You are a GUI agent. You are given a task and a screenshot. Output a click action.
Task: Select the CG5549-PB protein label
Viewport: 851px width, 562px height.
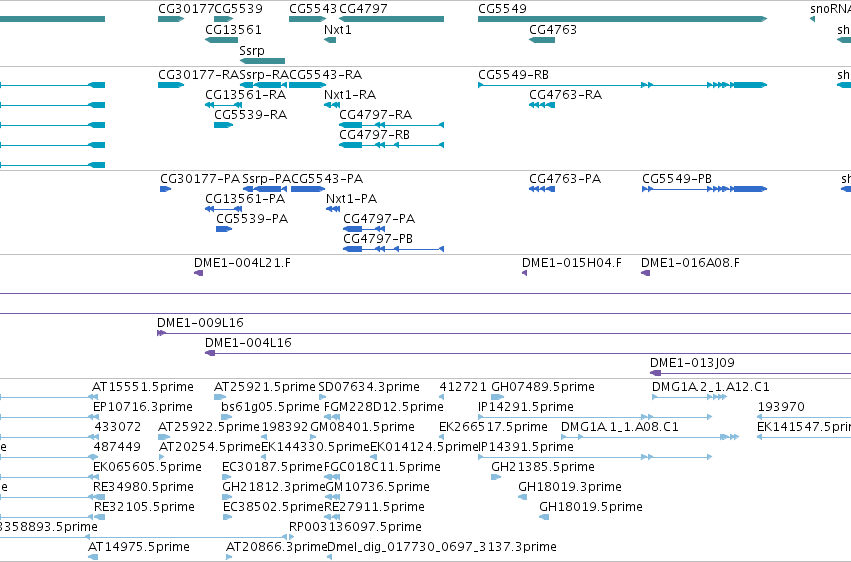point(677,178)
